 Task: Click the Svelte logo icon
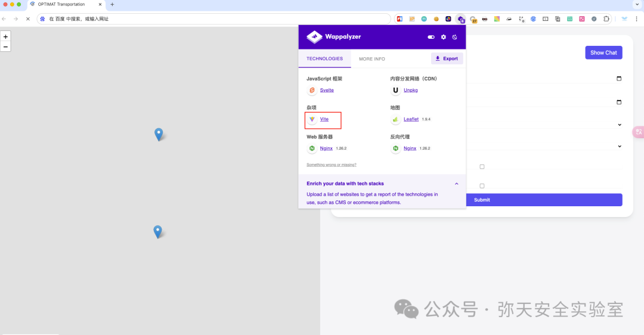(x=312, y=90)
